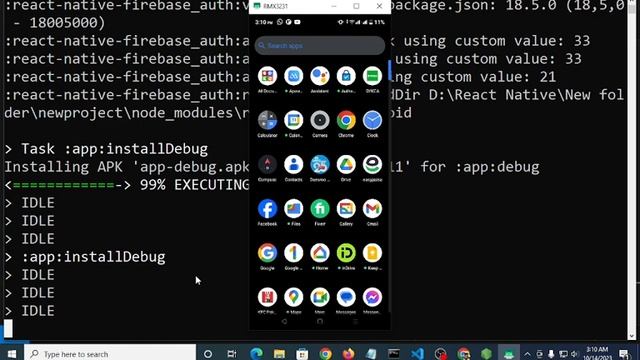Open File Explorer from the taskbar
The height and width of the screenshot is (360, 640).
coord(279,353)
